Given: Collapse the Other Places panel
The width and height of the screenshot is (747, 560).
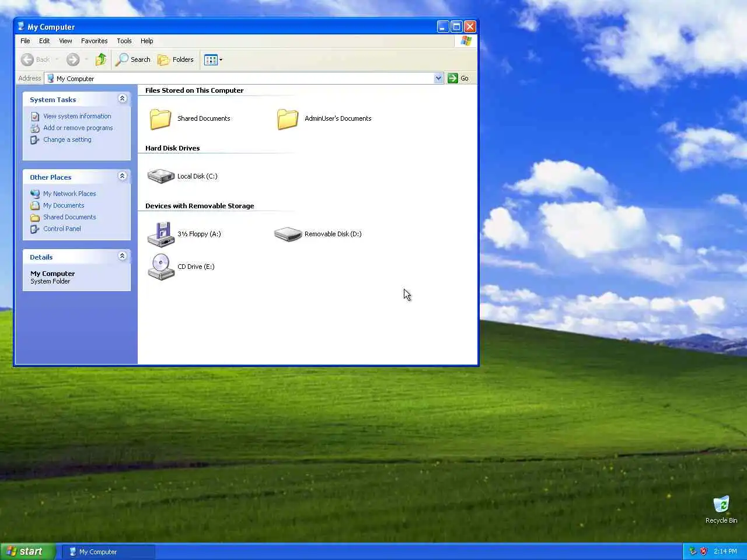Looking at the screenshot, I should [122, 176].
